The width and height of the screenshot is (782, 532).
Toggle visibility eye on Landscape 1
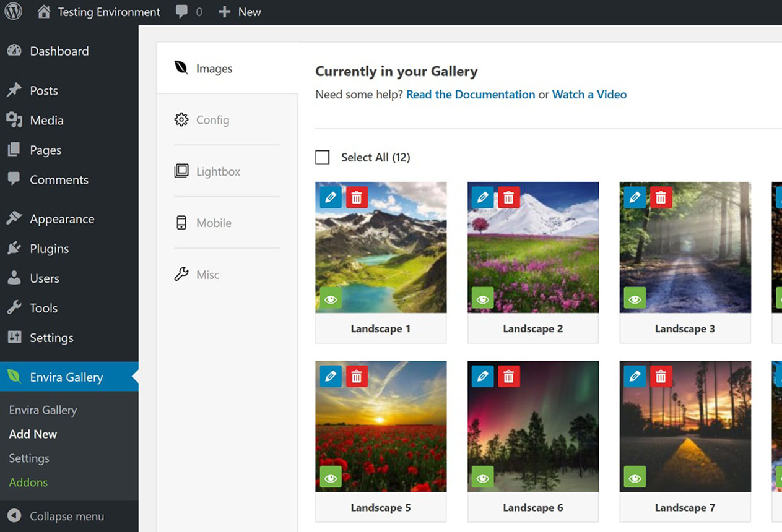click(x=331, y=299)
